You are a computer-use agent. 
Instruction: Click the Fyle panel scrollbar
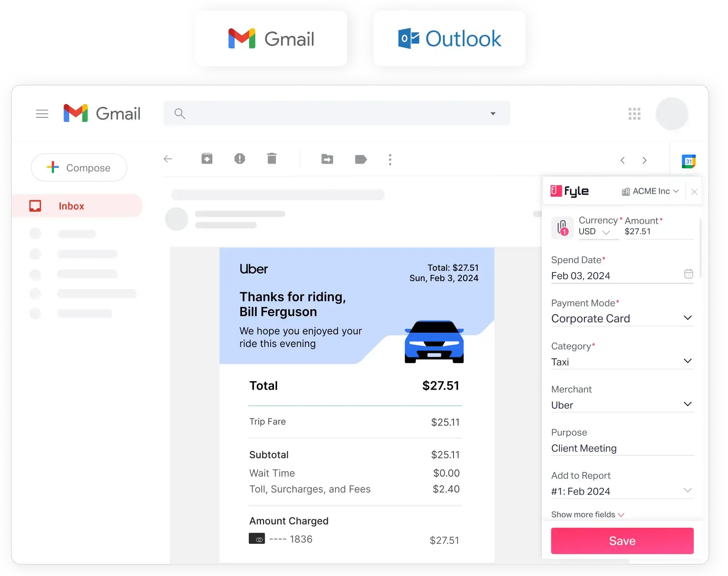tap(700, 248)
